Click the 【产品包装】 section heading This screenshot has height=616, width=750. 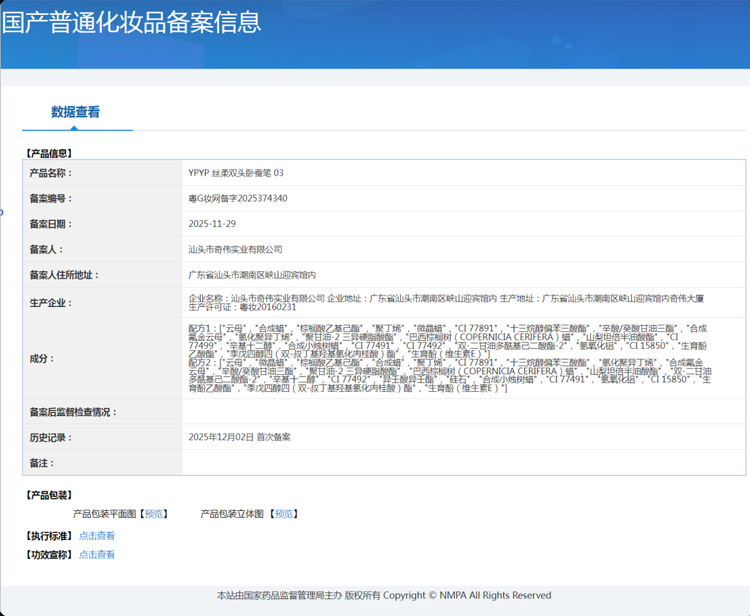coord(49,495)
